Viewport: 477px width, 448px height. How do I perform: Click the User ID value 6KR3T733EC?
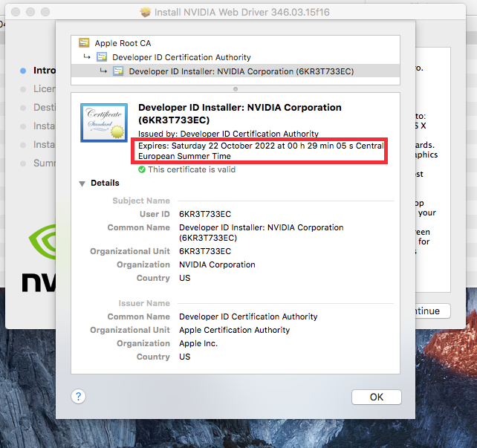205,214
